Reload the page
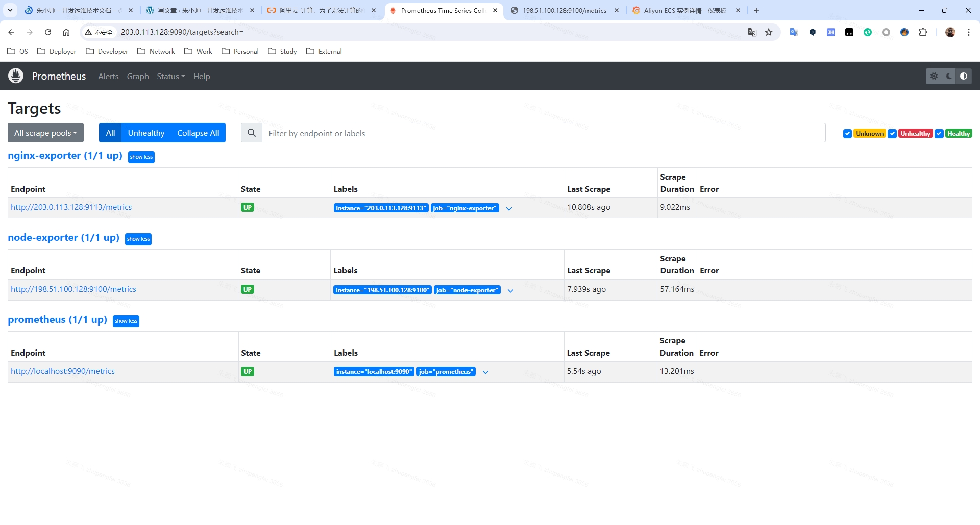The height and width of the screenshot is (525, 980). pyautogui.click(x=48, y=32)
